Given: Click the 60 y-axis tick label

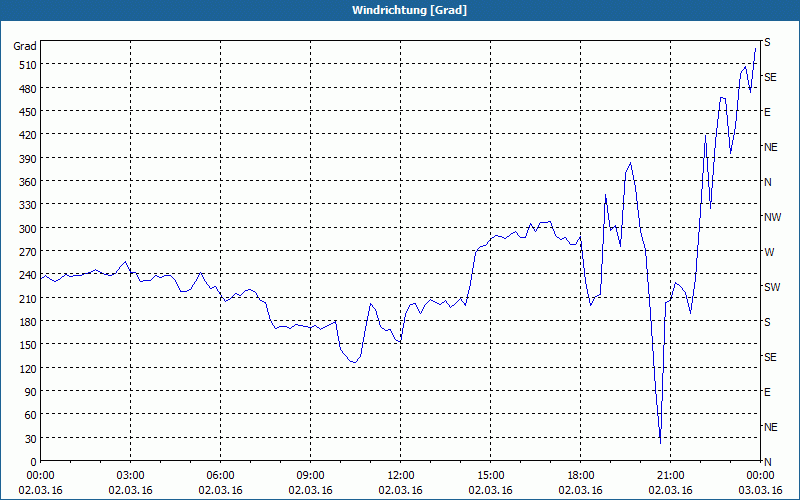Looking at the screenshot, I should point(31,415).
